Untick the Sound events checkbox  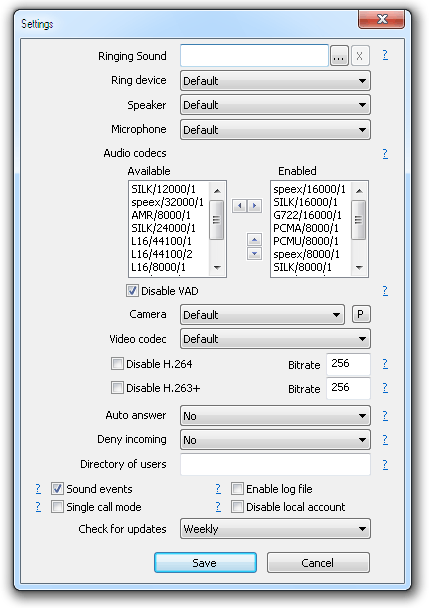tap(57, 489)
